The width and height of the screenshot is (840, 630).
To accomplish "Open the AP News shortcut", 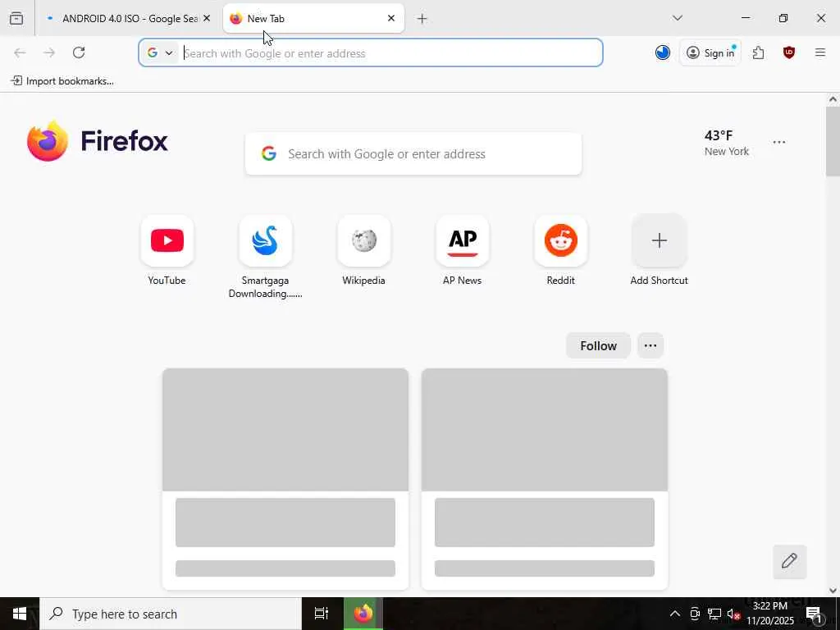I will 463,251.
